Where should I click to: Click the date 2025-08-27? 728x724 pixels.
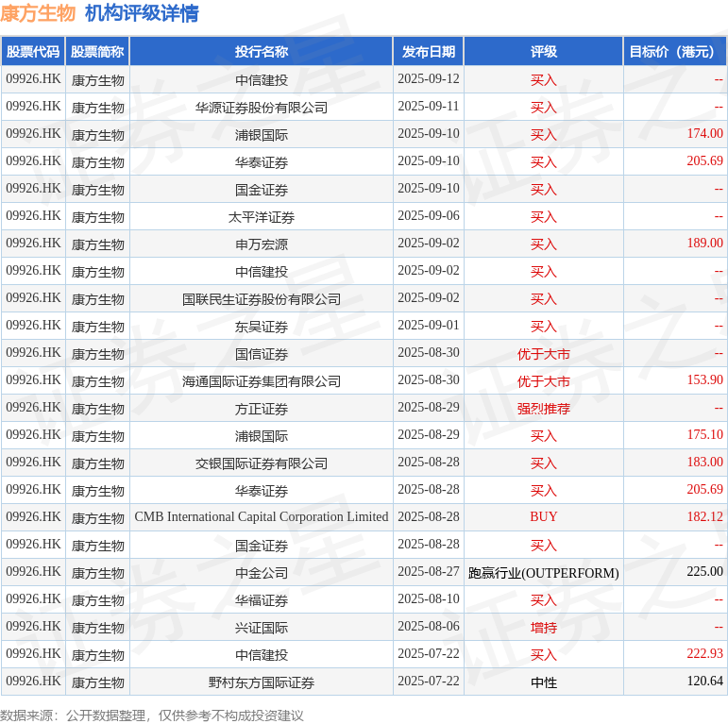pyautogui.click(x=429, y=571)
